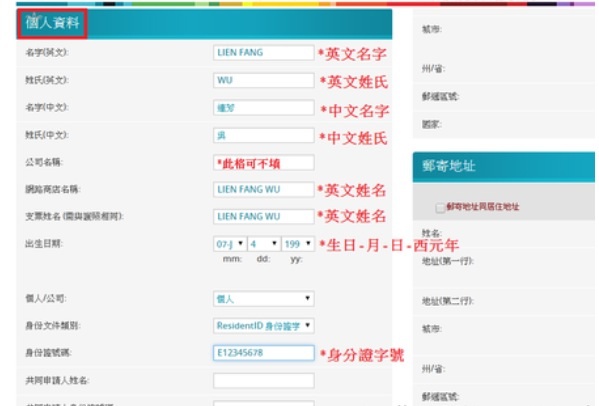Select the Chinese first name input field
Screen dimensions: 599x406
(x=264, y=108)
